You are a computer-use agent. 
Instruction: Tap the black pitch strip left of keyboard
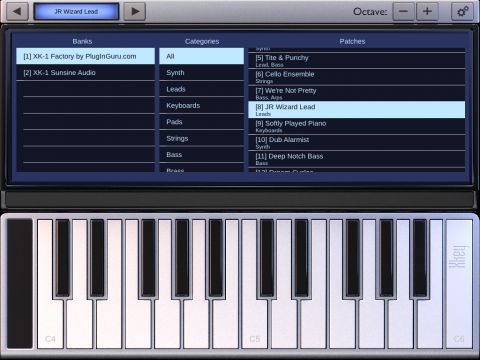20,283
